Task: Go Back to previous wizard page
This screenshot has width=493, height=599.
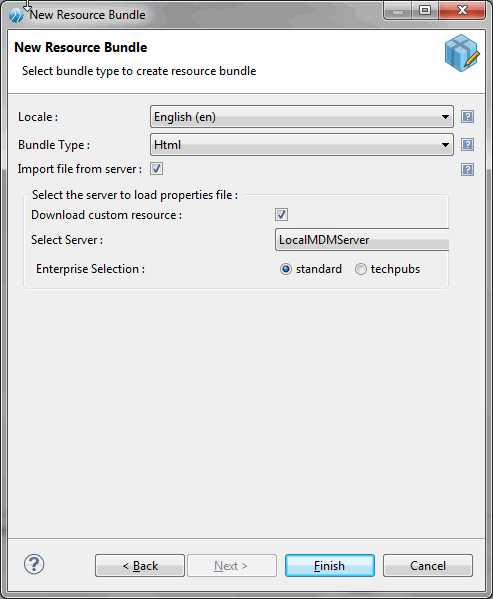Action: 140,565
